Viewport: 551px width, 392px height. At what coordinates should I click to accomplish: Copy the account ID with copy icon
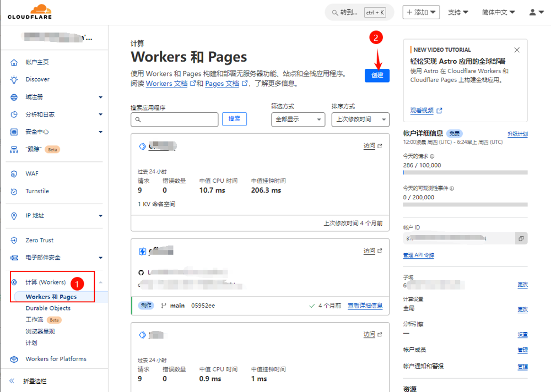[520, 238]
